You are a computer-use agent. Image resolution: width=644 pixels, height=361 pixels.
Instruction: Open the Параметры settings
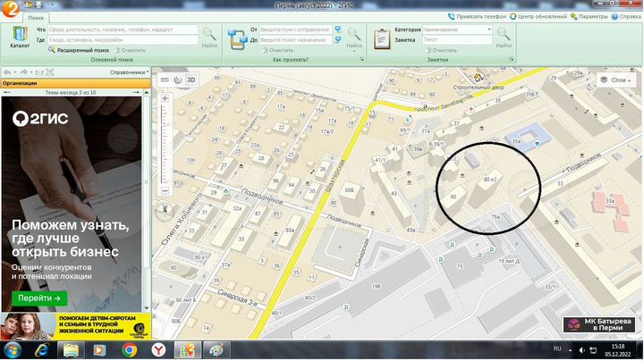590,17
